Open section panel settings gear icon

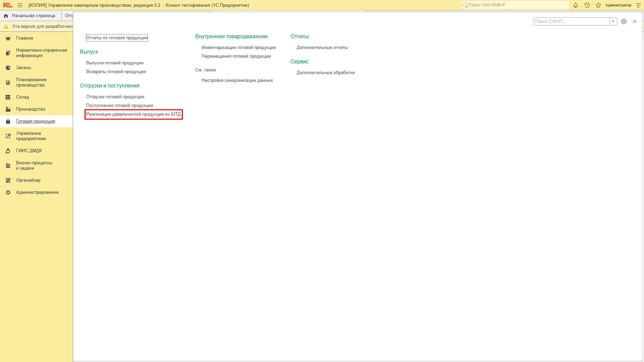point(624,21)
